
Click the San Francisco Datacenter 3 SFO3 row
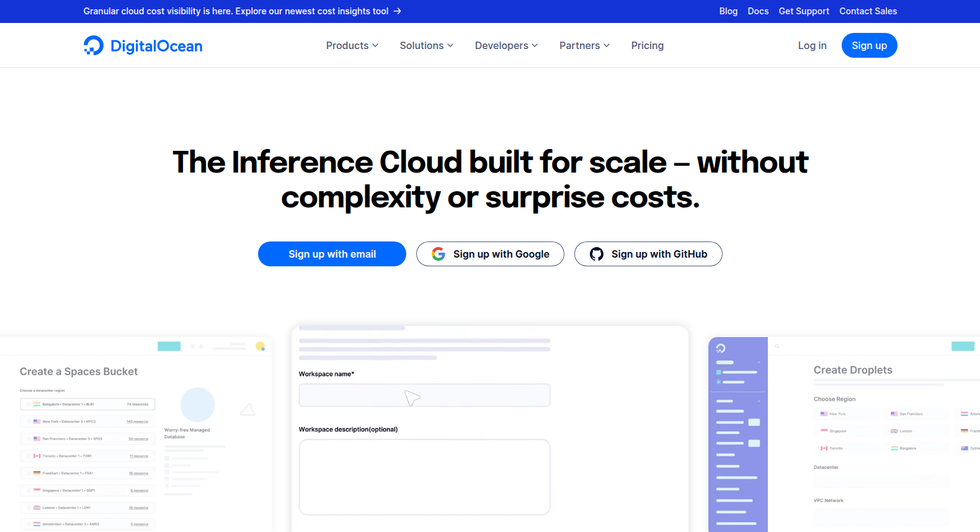click(x=87, y=439)
